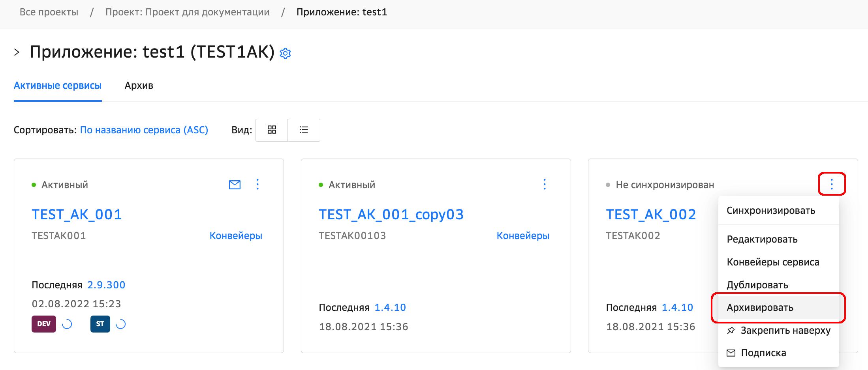Click the DEV environment badge
The height and width of the screenshot is (370, 868).
click(x=44, y=324)
